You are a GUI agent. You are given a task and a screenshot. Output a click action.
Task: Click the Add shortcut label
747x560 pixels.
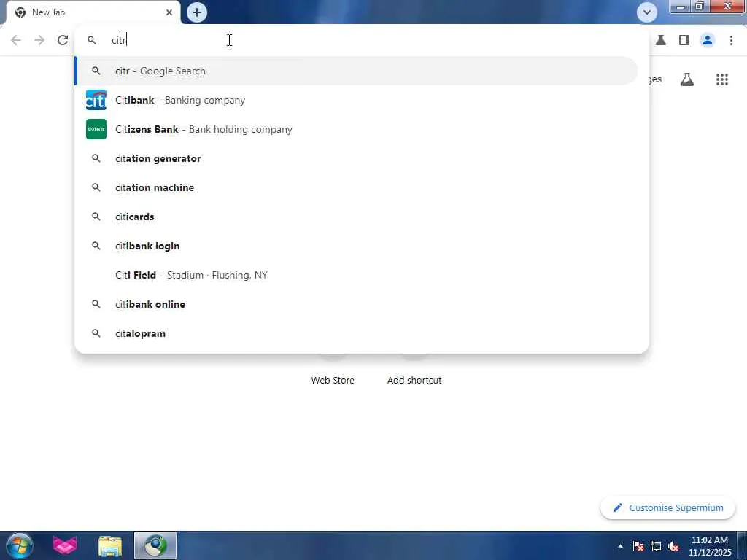414,380
